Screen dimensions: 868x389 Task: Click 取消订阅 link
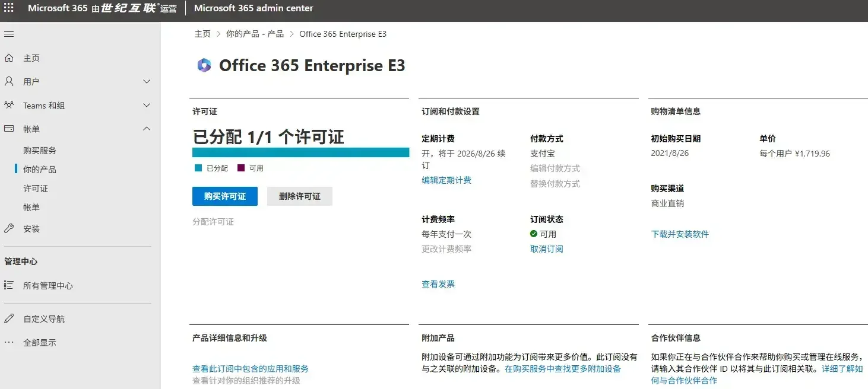tap(547, 249)
